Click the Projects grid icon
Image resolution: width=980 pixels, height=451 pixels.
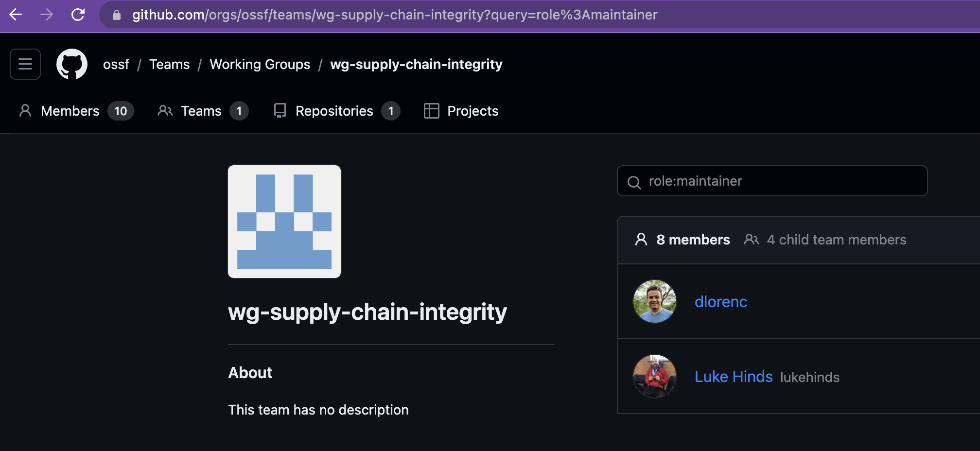(431, 111)
